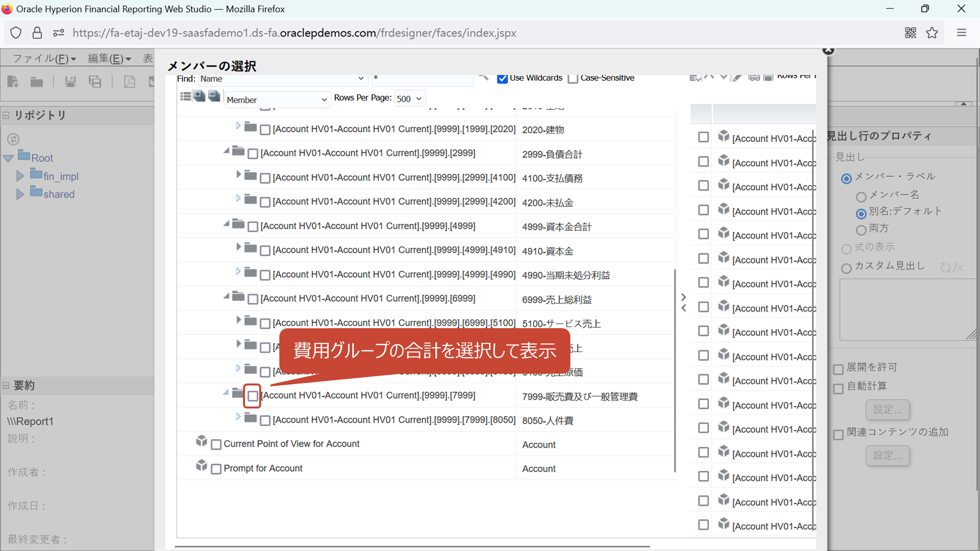The image size is (980, 551).
Task: Select Prompt for Account entry
Action: pos(216,469)
